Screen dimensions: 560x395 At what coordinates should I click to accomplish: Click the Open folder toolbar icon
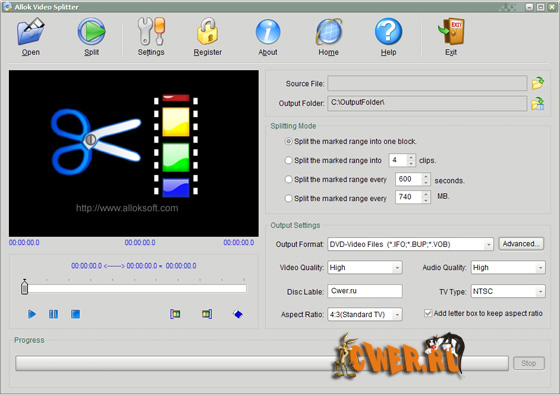(30, 32)
